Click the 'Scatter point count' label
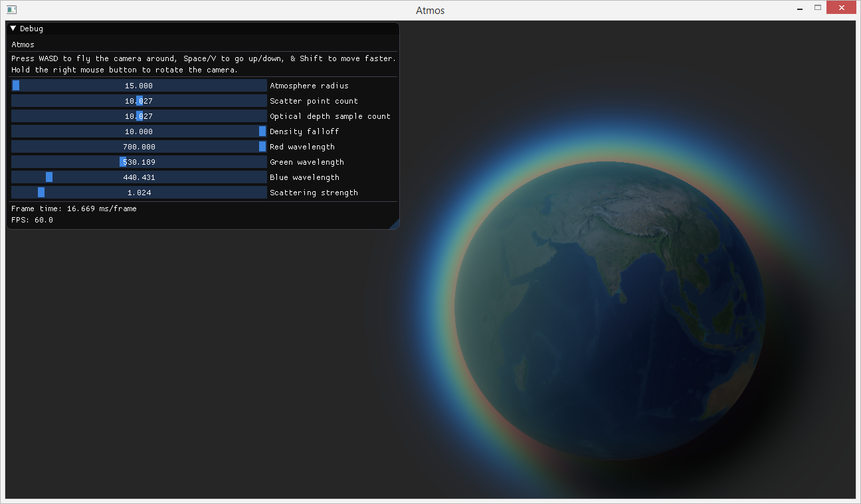 (314, 101)
